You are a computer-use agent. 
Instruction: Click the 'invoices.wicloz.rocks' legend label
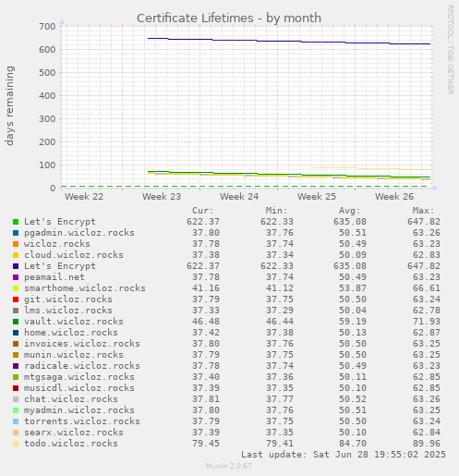click(82, 344)
